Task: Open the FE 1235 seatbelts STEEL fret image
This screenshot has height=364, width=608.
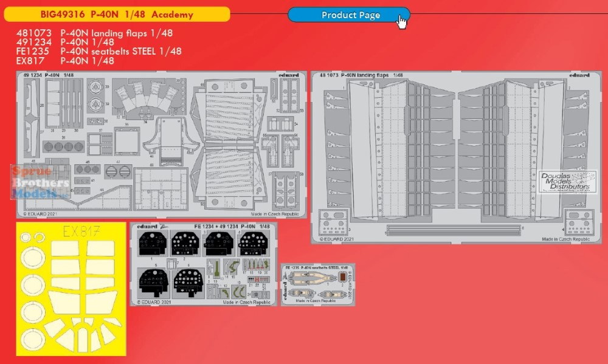Action: (x=318, y=284)
